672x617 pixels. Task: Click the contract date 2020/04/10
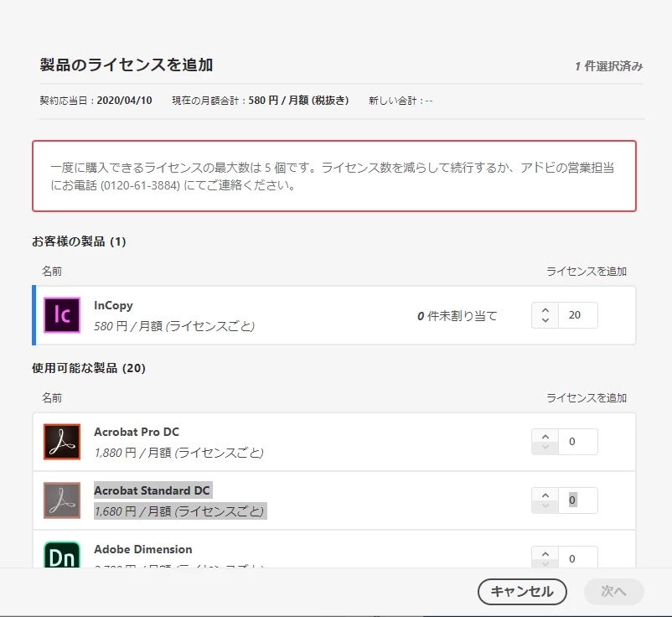(124, 101)
